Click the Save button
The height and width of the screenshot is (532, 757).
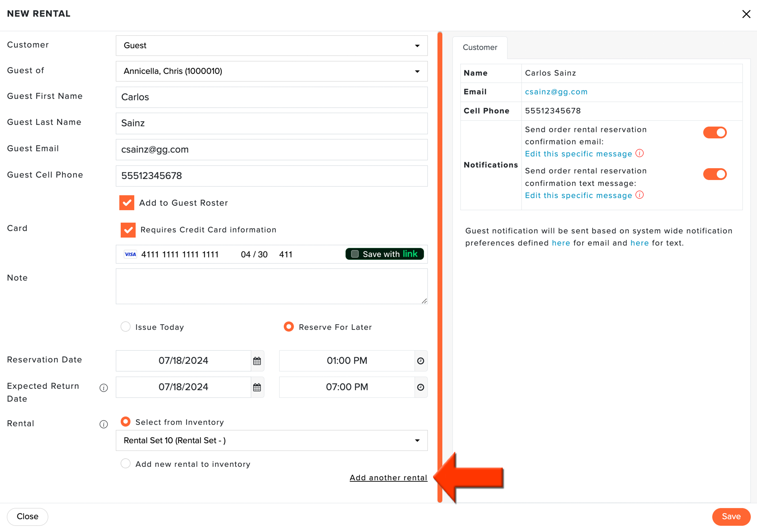[x=731, y=517]
